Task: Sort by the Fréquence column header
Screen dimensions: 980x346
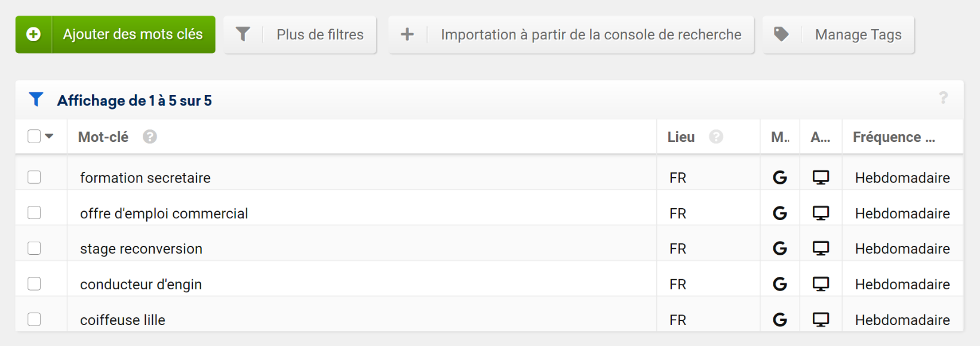Action: [x=894, y=137]
